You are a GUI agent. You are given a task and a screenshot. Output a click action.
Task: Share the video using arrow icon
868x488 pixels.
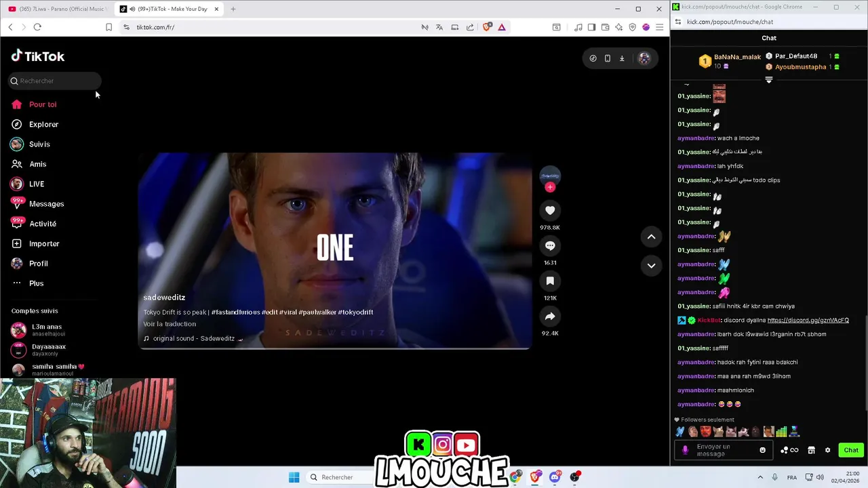coord(550,316)
